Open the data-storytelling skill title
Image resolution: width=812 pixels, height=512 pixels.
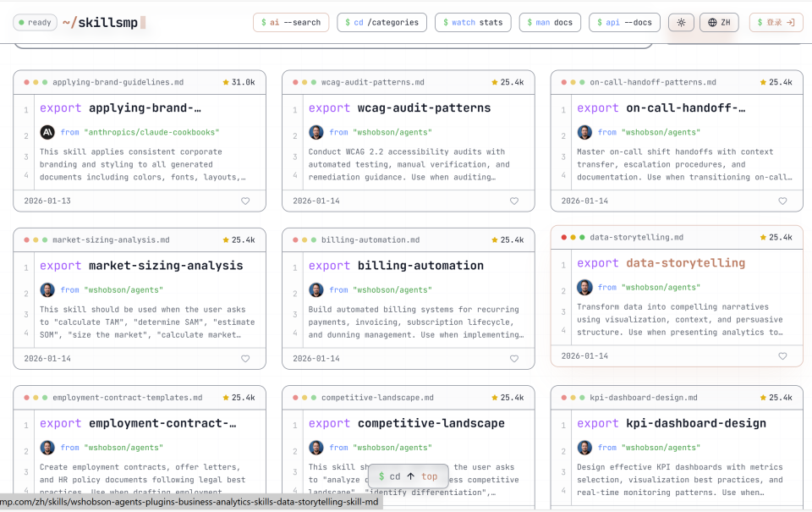point(685,263)
